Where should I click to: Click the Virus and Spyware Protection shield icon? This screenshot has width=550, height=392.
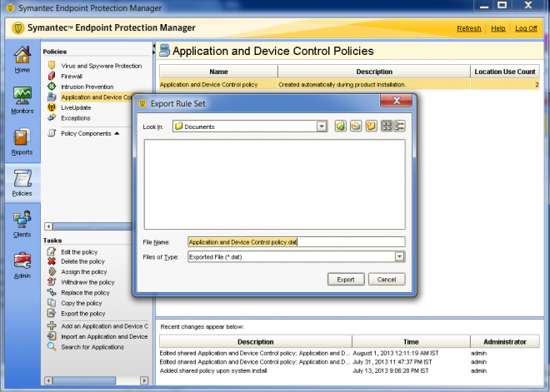point(52,66)
